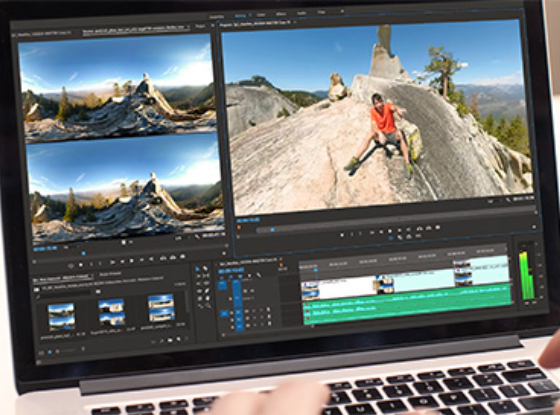Toggle the blue VR video display button
The height and width of the screenshot is (415, 560).
click(390, 238)
